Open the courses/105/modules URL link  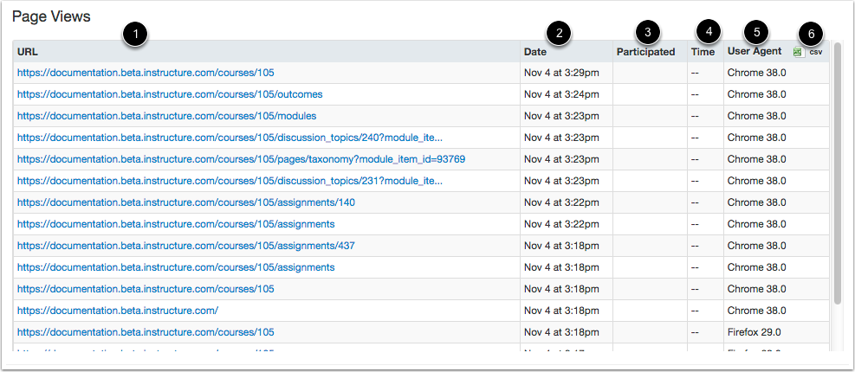click(x=166, y=116)
